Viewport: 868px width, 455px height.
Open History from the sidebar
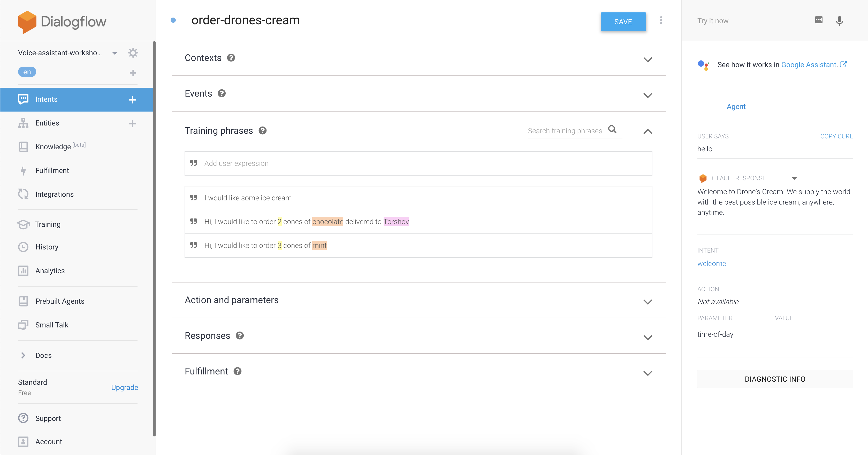(x=47, y=247)
